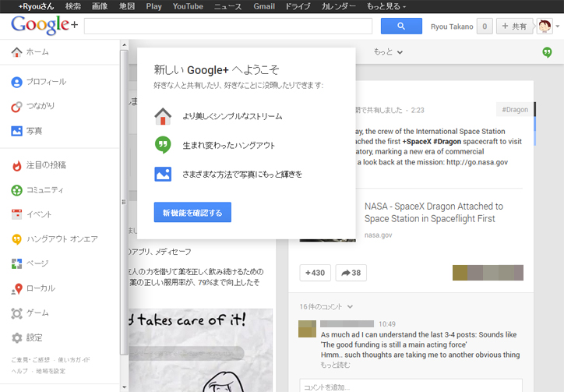Open the Profile icon in sidebar
The width and height of the screenshot is (564, 392).
coord(16,82)
